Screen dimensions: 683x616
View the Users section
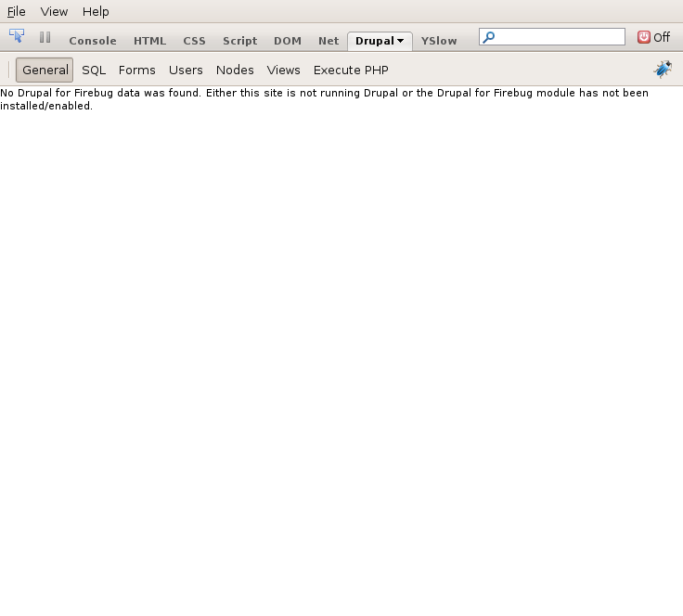tap(186, 71)
